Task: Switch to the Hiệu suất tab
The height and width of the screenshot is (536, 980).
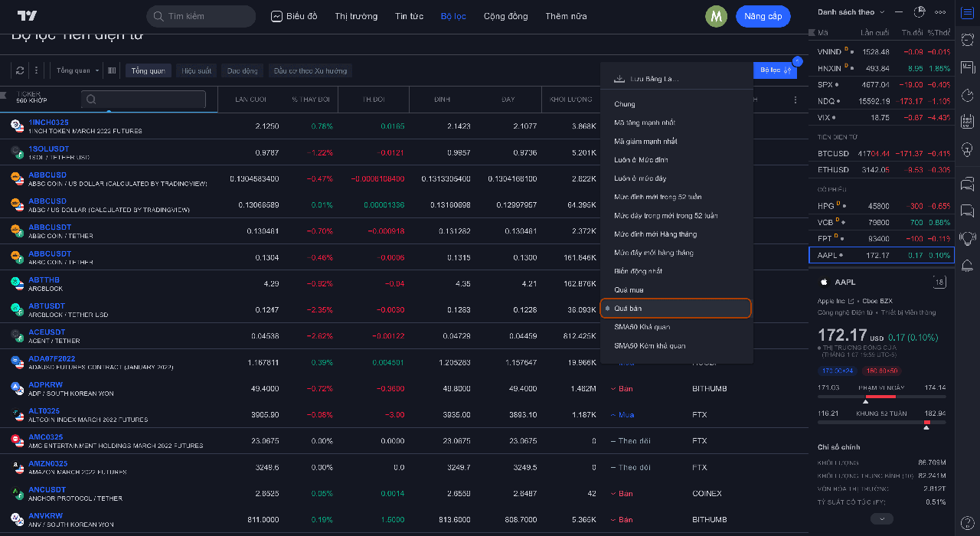Action: click(x=196, y=70)
